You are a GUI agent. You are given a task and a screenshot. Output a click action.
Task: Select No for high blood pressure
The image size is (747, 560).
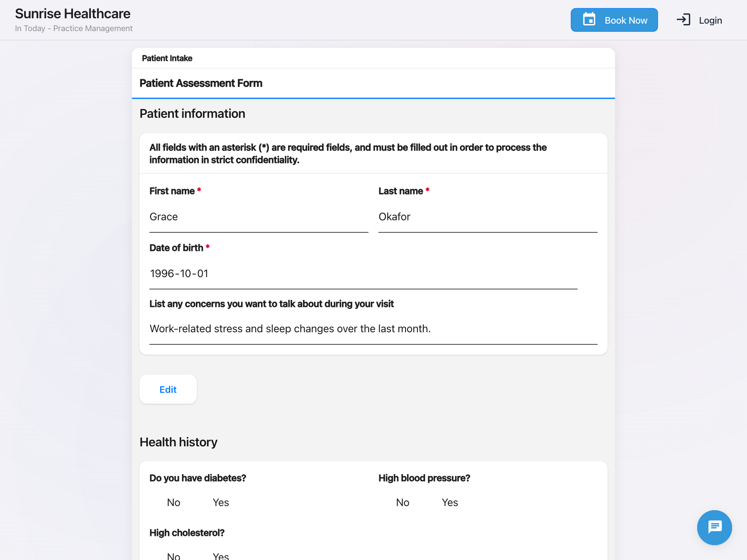tap(403, 502)
